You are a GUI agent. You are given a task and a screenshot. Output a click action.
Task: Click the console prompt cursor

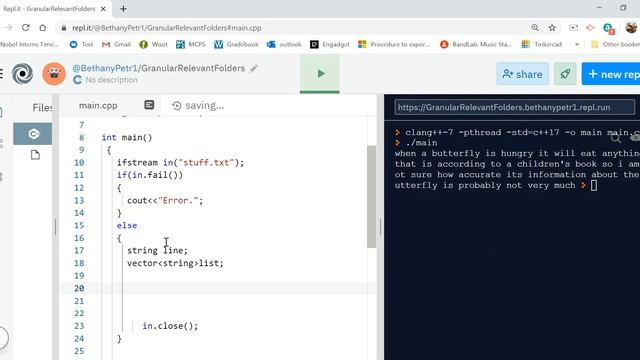594,185
